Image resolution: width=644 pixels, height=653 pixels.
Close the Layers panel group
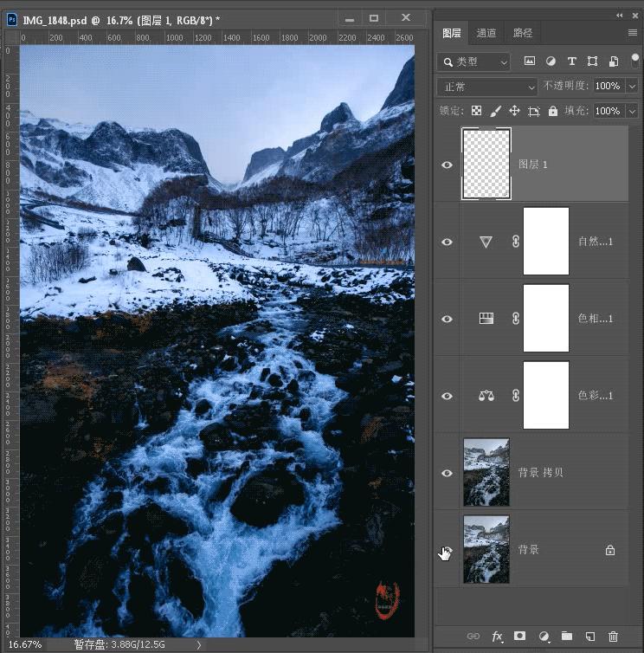pos(635,16)
